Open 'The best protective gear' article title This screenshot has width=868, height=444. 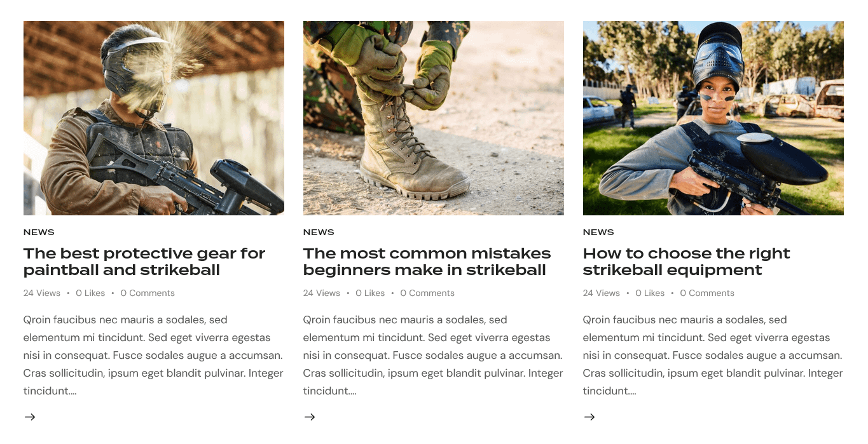tap(144, 262)
